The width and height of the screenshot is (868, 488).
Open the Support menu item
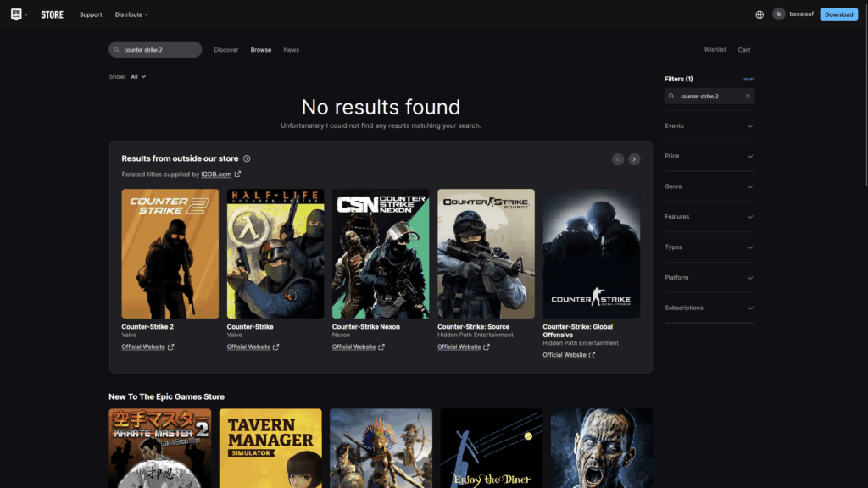[x=91, y=15]
